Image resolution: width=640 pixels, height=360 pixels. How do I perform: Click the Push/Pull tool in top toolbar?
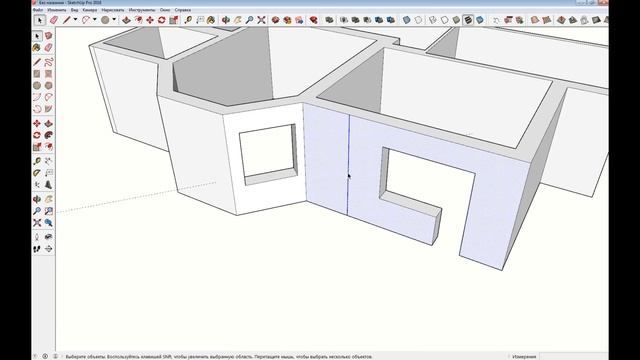pyautogui.click(x=127, y=20)
